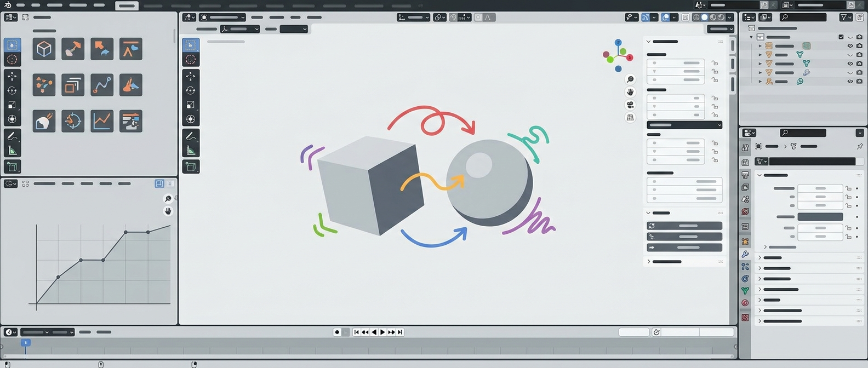The width and height of the screenshot is (868, 368).
Task: Hide the armature person row with its eye icon
Action: (850, 82)
